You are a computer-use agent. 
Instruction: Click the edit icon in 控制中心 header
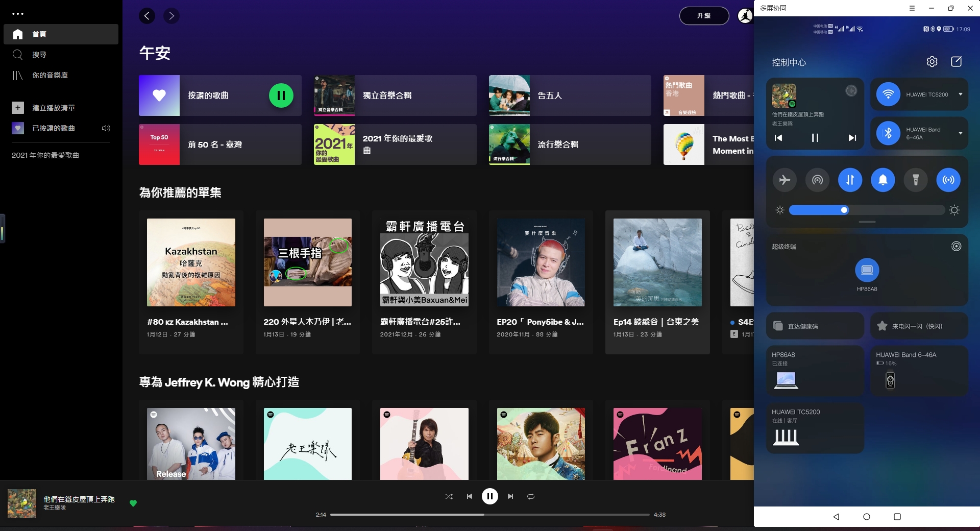tap(957, 62)
